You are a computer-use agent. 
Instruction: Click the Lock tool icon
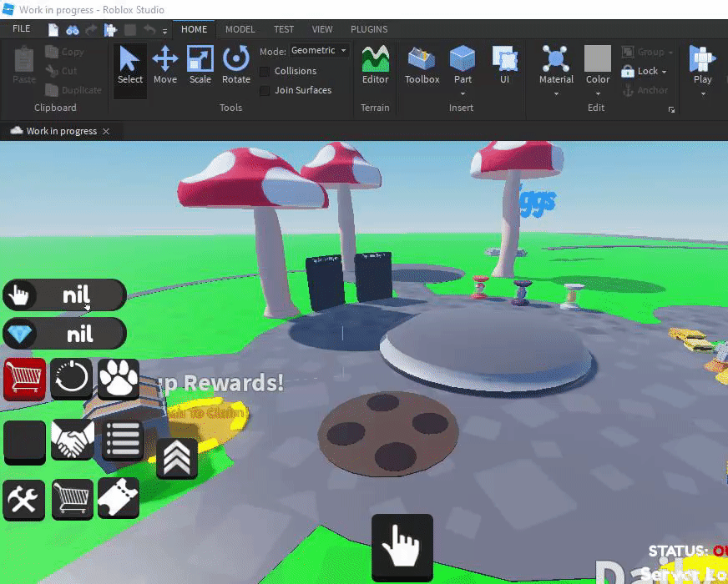coord(628,72)
